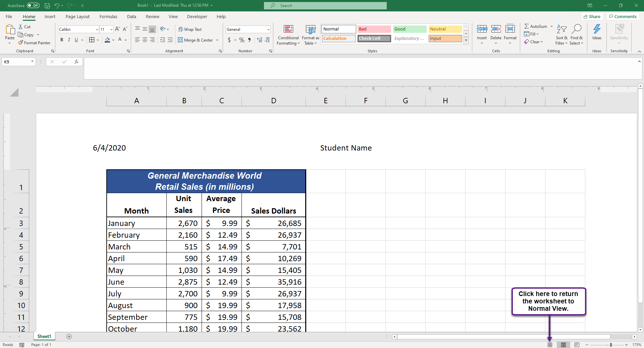
Task: Toggle AutoSave switch
Action: tap(33, 5)
